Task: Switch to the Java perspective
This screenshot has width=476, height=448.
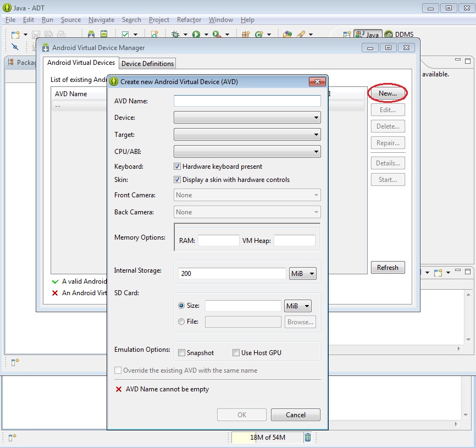Action: point(367,34)
